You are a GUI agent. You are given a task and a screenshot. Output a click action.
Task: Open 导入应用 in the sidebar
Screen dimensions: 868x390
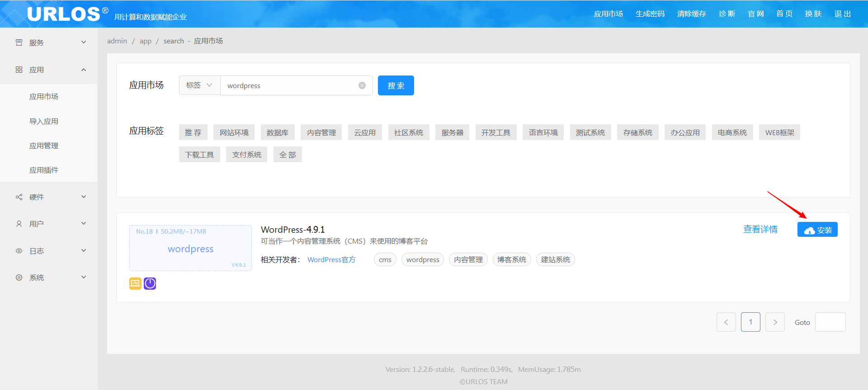point(44,121)
